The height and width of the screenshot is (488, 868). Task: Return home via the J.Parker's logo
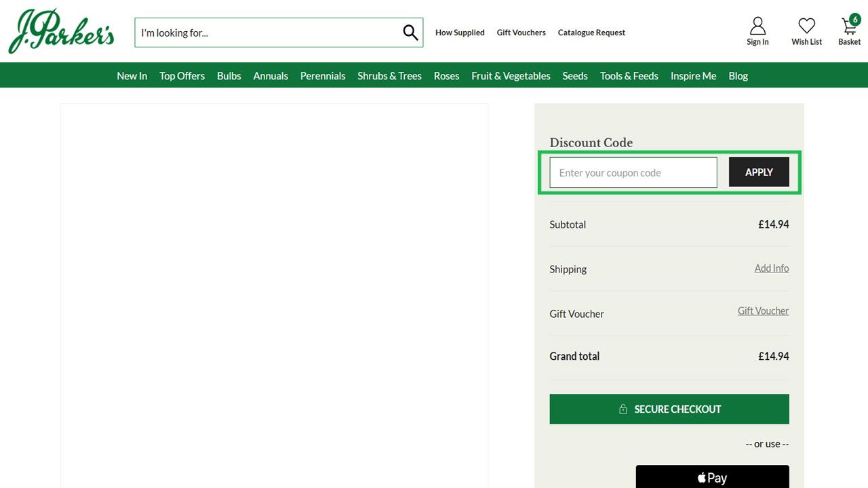[61, 30]
